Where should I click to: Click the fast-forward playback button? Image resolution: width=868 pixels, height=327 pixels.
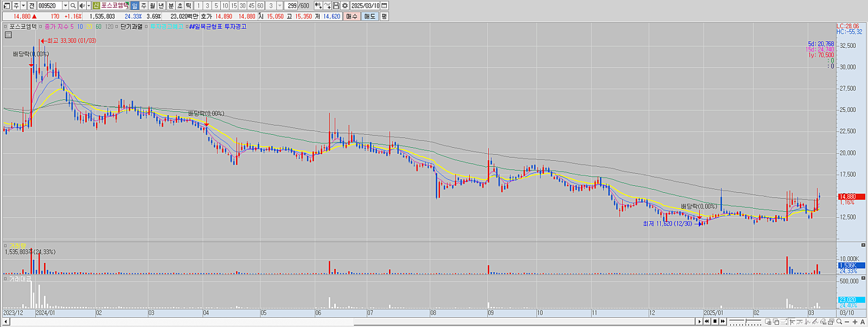coord(723,322)
